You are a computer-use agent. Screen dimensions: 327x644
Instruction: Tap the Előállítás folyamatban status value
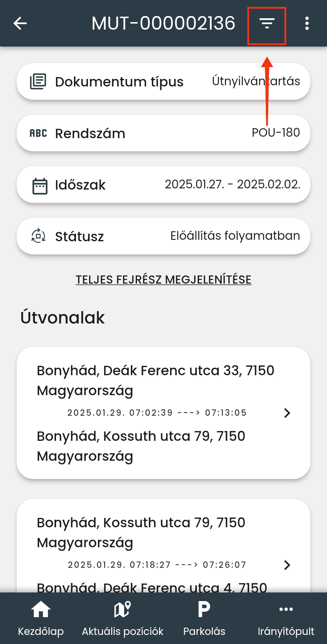pyautogui.click(x=235, y=236)
